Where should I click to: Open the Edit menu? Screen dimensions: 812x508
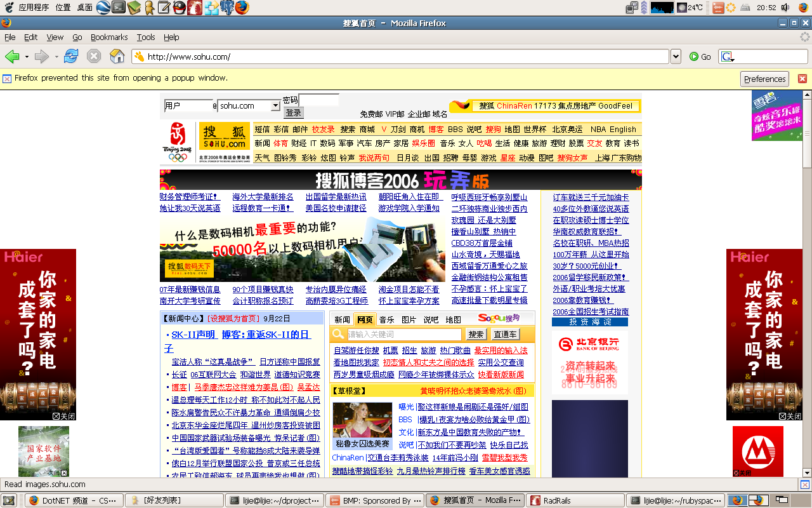31,37
